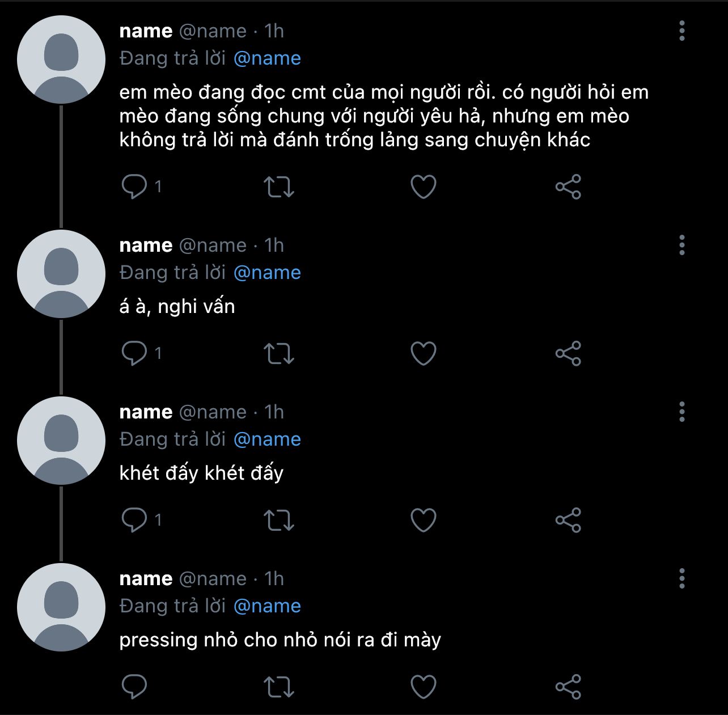Retweet the 'á à, nghi vấn' tweet
This screenshot has width=728, height=715.
[279, 353]
